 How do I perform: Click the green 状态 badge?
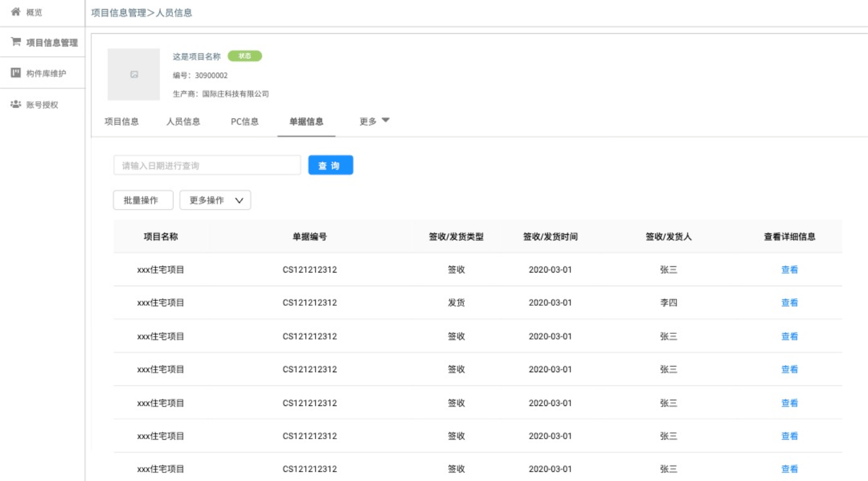pyautogui.click(x=244, y=56)
